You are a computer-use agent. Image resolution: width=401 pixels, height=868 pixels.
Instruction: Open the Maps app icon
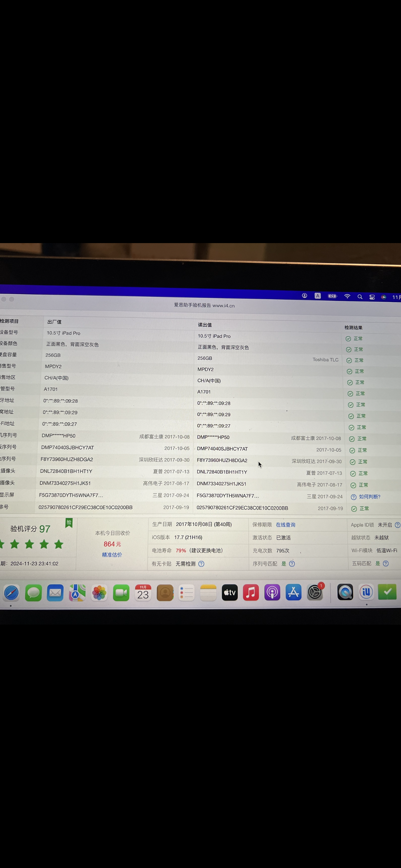point(77,593)
